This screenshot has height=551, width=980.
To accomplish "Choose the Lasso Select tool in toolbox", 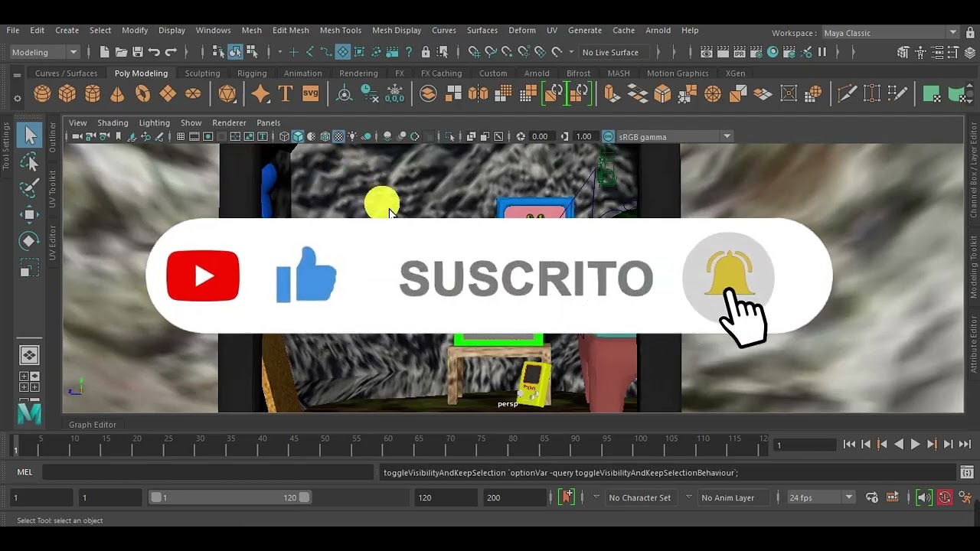I will click(x=30, y=162).
